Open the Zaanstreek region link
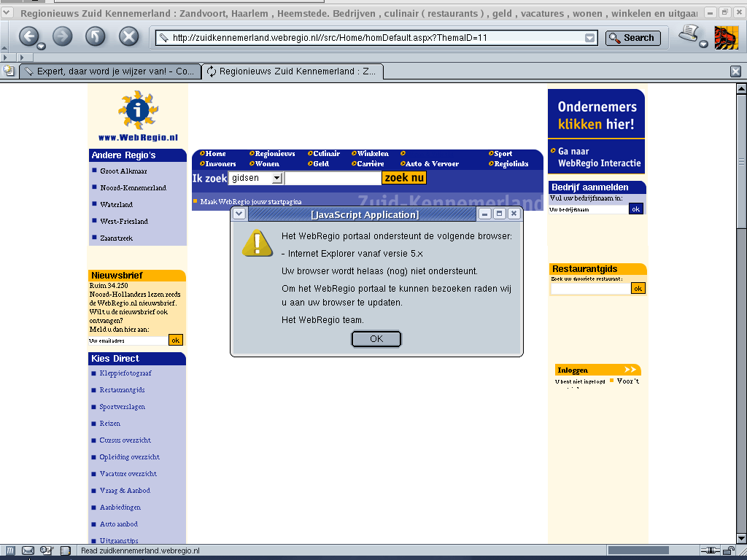Image resolution: width=747 pixels, height=560 pixels. 116,238
